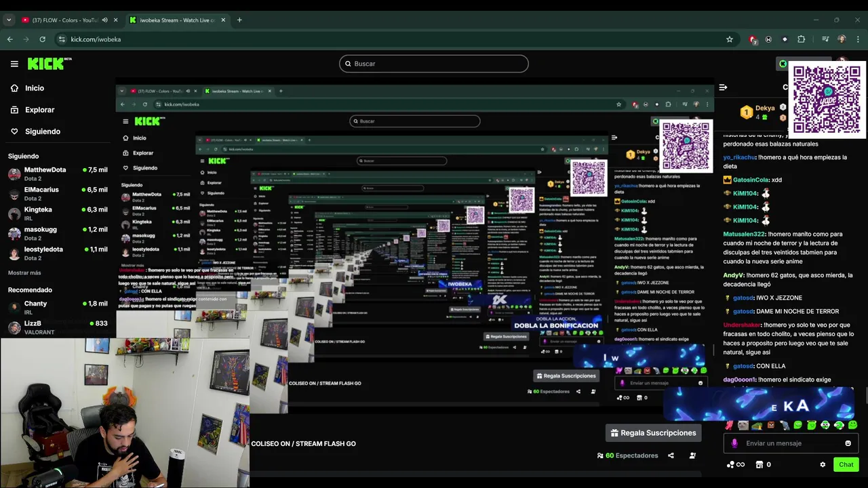Open user Matusalen322 in chat
Viewport: 868px width, 488px height.
(x=745, y=234)
